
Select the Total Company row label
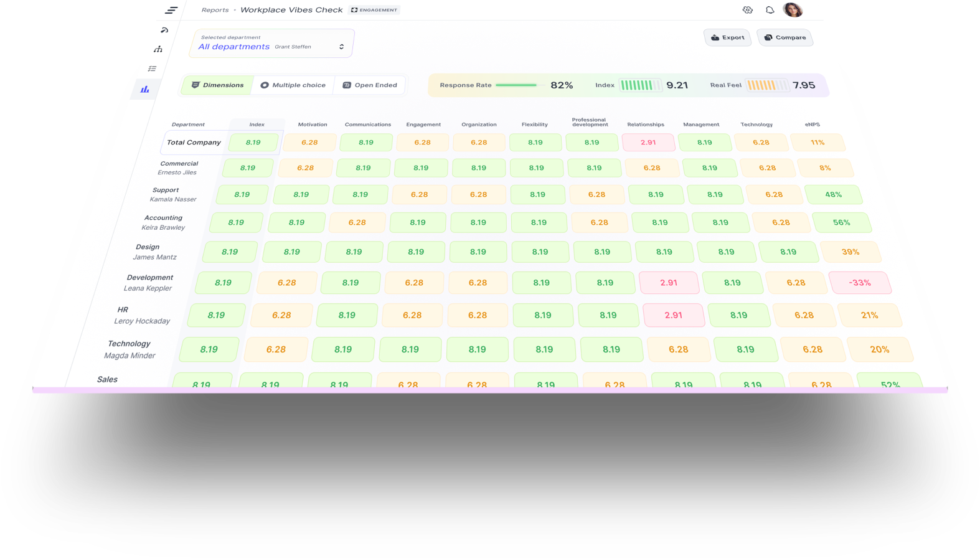pos(194,143)
